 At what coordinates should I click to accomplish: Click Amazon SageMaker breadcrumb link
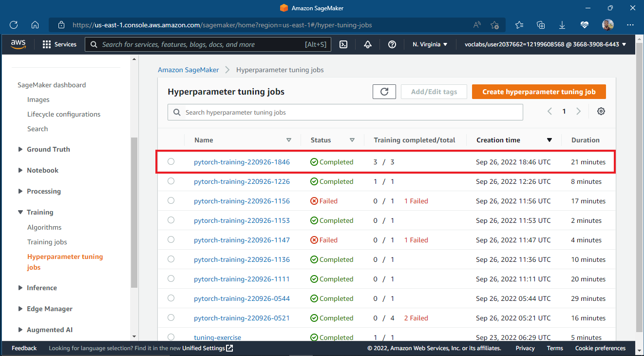point(189,70)
